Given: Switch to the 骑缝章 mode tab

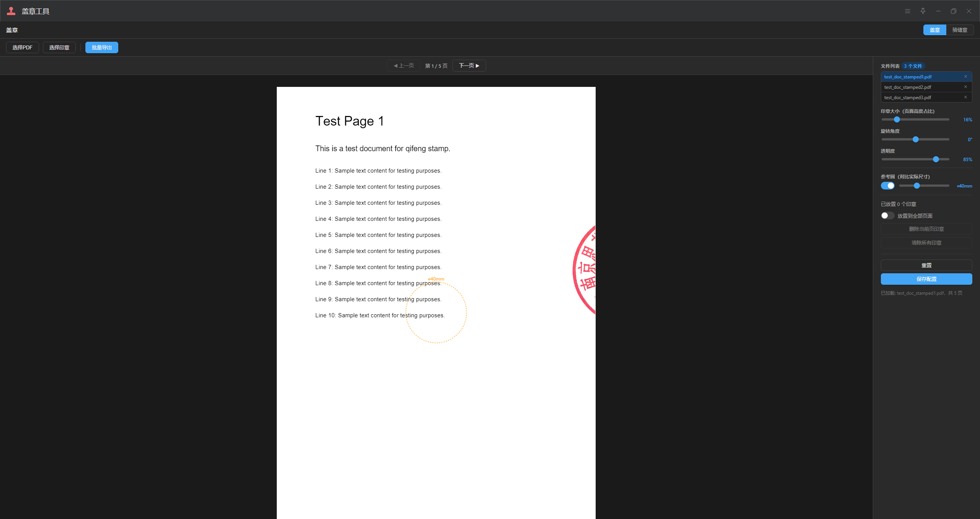Looking at the screenshot, I should point(960,30).
